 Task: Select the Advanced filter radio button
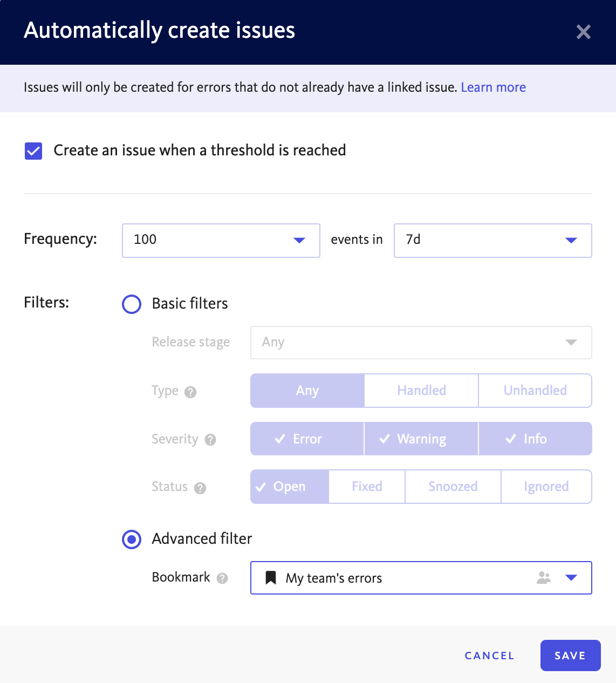pyautogui.click(x=132, y=539)
